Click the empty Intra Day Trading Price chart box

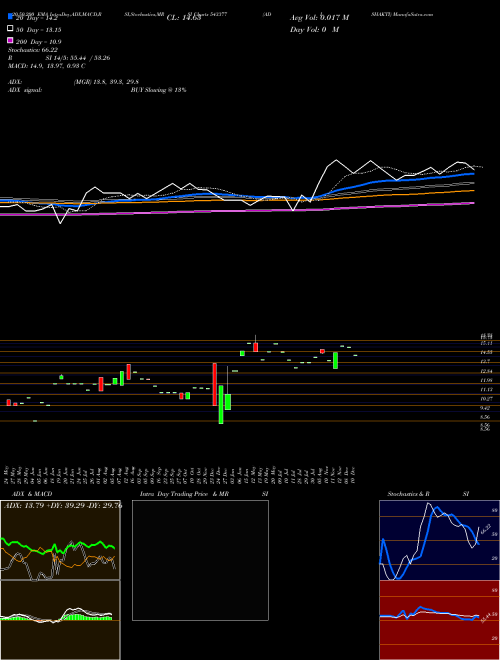(x=200, y=560)
